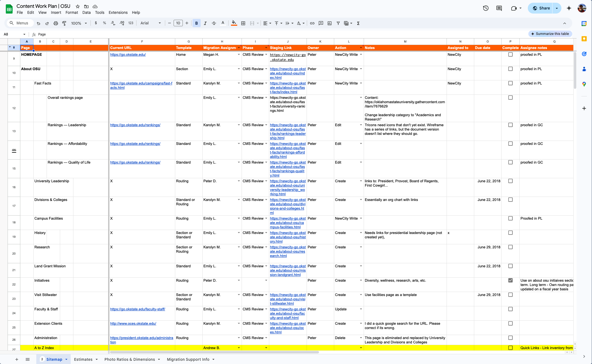The image size is (592, 364).
Task: Add a new sheet with plus button
Action: (17, 359)
